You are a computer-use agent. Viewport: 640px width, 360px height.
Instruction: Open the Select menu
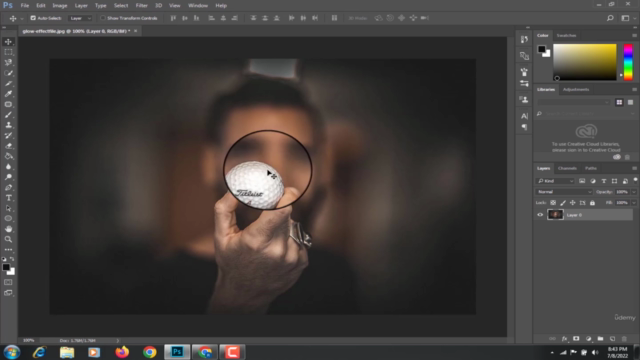click(121, 6)
